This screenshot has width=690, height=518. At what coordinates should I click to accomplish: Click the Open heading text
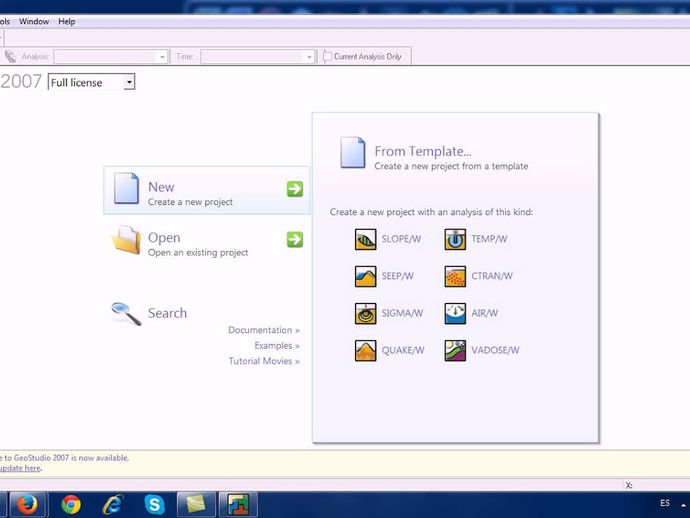coord(164,238)
